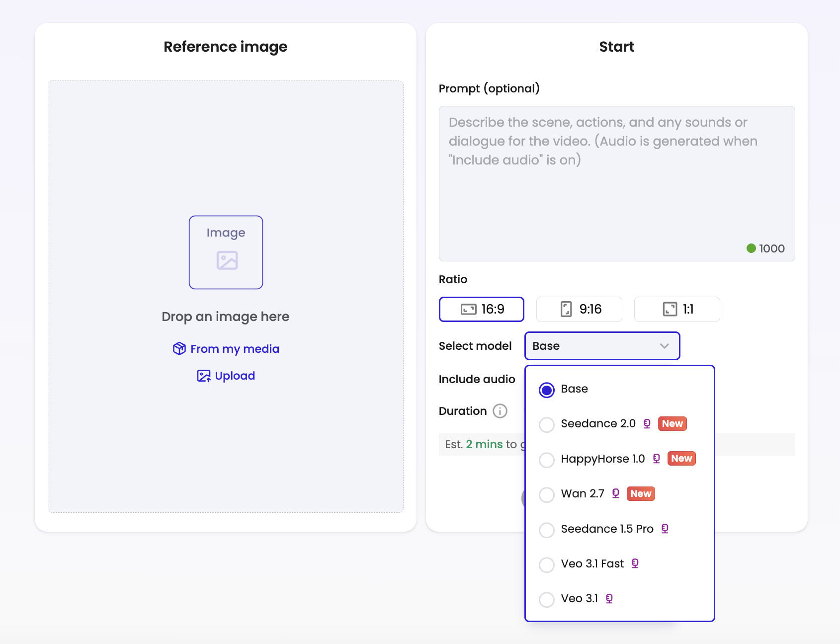Viewport: 840px width, 644px height.
Task: Click the Reference image heading
Action: [226, 47]
